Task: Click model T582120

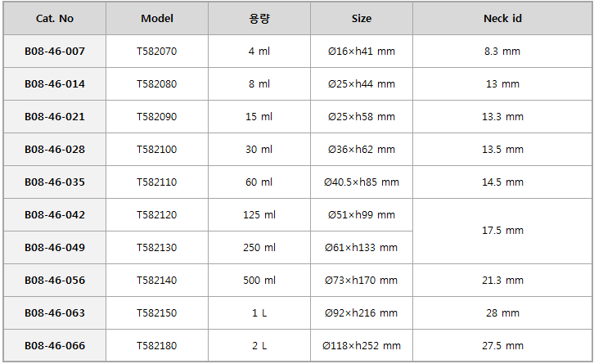Action: pos(157,215)
